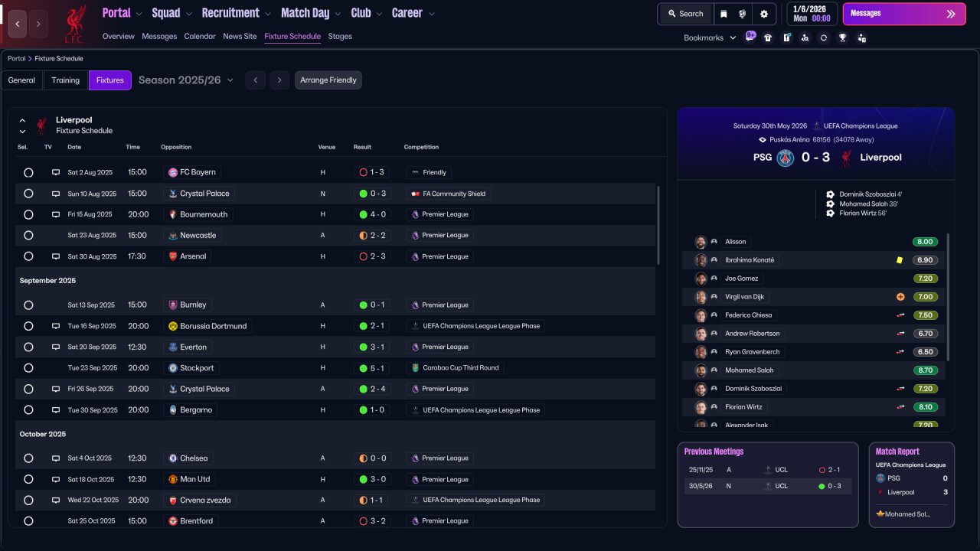Go back with the header back arrow

coord(18,24)
